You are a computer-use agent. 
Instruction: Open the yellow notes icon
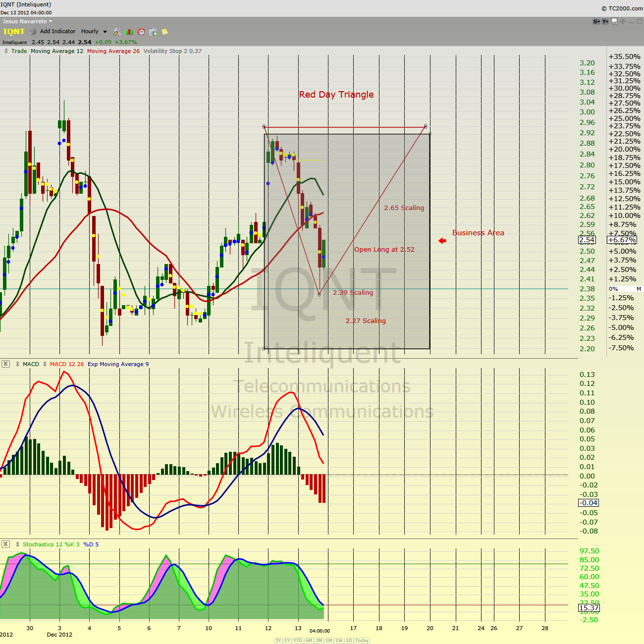coord(165,32)
